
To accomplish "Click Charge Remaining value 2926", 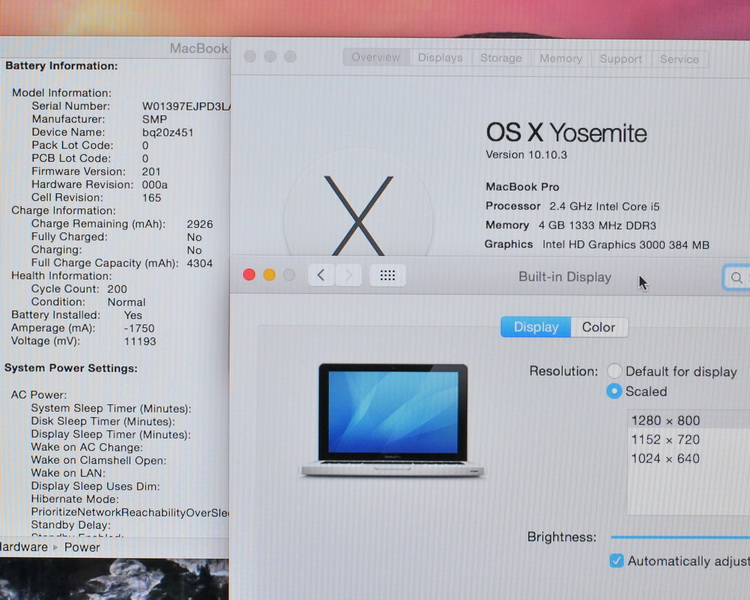I will click(x=199, y=224).
